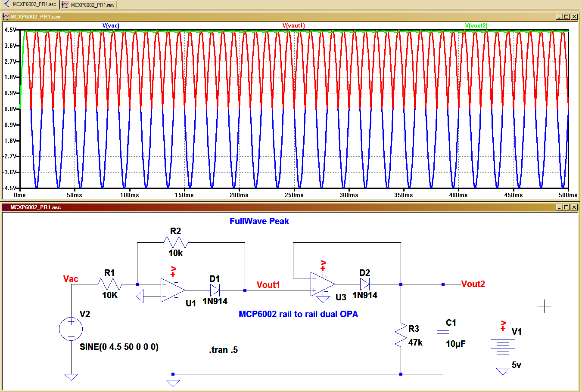This screenshot has width=582, height=392.
Task: Click the ground symbol under V2
Action: click(x=71, y=377)
